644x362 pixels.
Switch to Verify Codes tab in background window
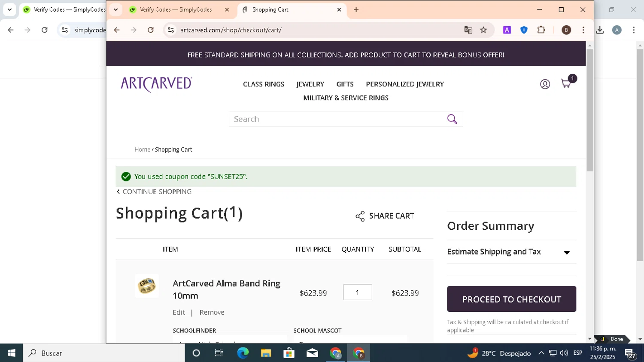pyautogui.click(x=64, y=9)
